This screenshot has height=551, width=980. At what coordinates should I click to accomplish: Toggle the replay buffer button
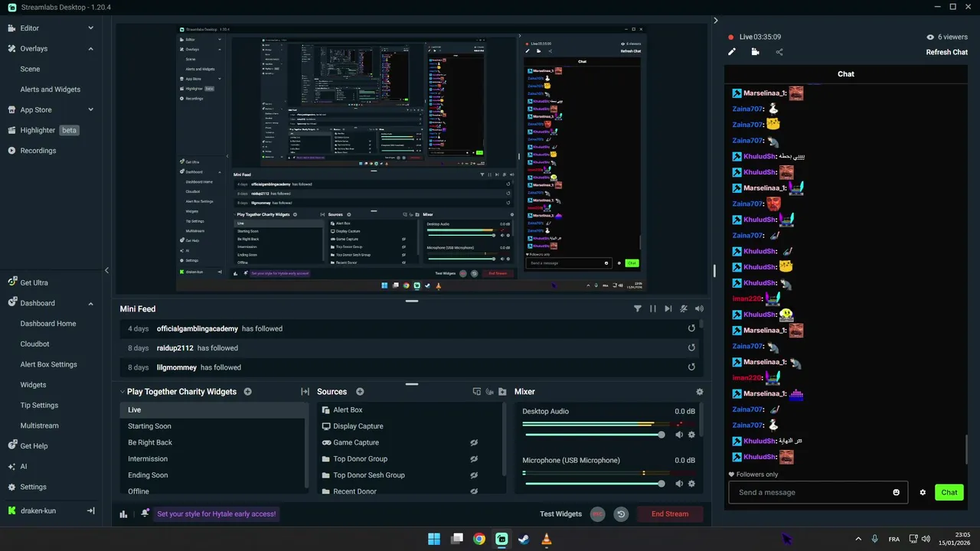click(621, 514)
